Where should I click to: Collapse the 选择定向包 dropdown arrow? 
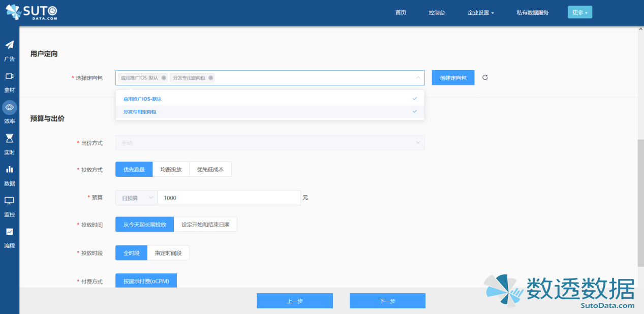click(418, 78)
